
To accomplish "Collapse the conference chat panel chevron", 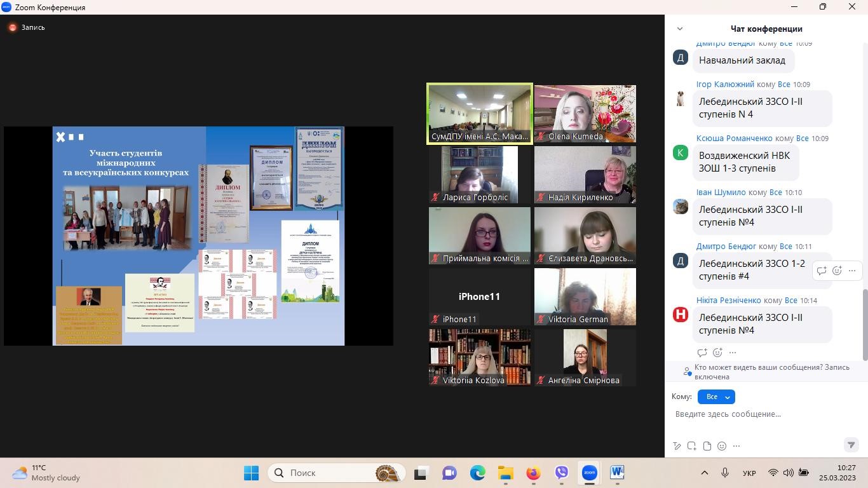I will pyautogui.click(x=680, y=29).
